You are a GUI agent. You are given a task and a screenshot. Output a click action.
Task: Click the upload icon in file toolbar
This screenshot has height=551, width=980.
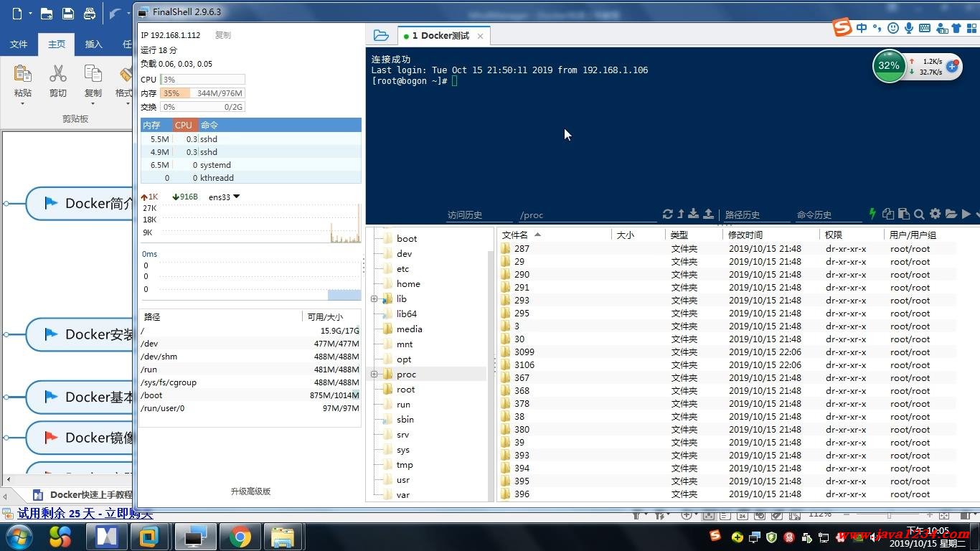pos(708,214)
